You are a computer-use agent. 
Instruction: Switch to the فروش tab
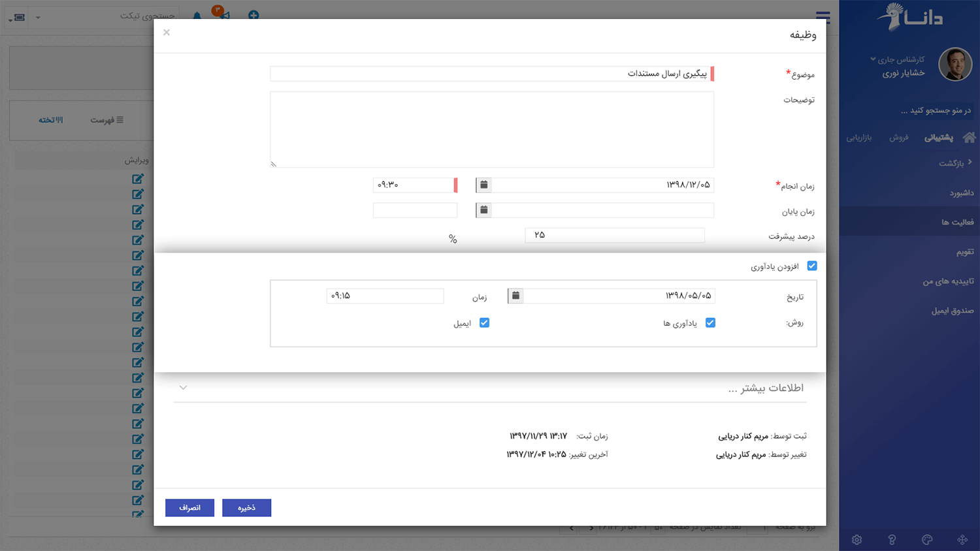(898, 137)
